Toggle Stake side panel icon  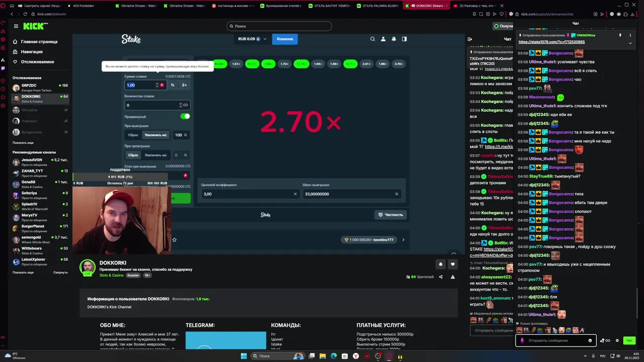pyautogui.click(x=404, y=39)
